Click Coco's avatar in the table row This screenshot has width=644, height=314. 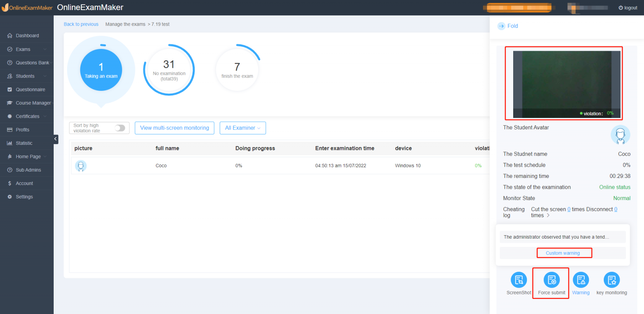[81, 166]
